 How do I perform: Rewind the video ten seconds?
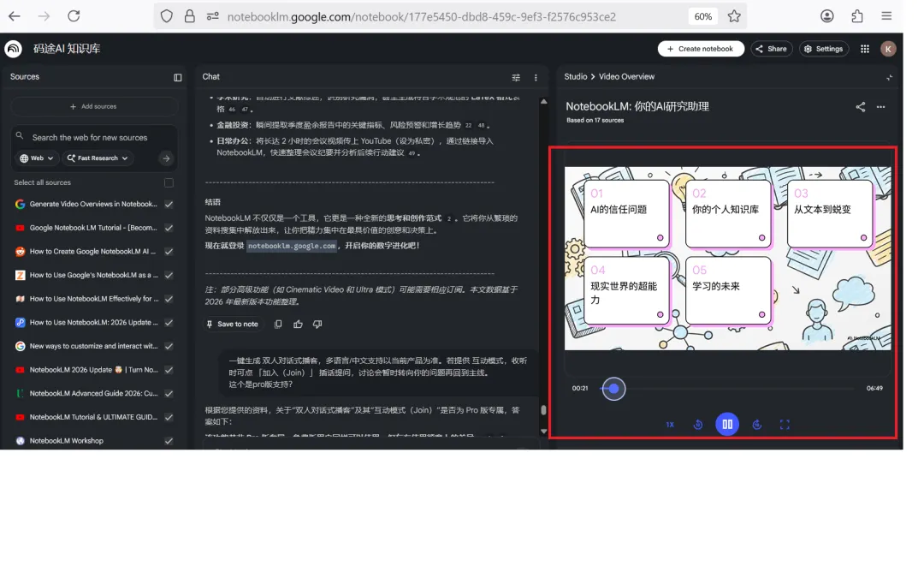coord(698,424)
